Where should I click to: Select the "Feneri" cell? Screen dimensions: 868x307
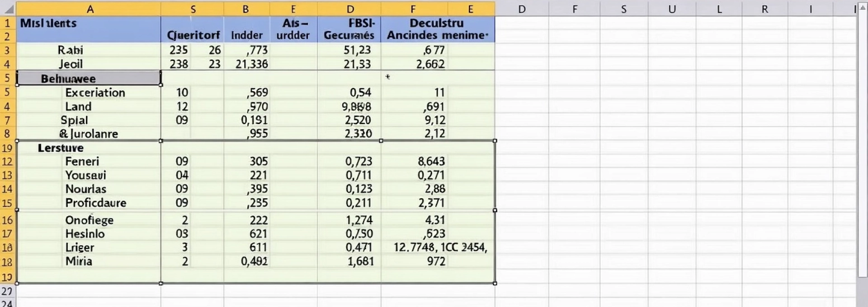(x=89, y=162)
